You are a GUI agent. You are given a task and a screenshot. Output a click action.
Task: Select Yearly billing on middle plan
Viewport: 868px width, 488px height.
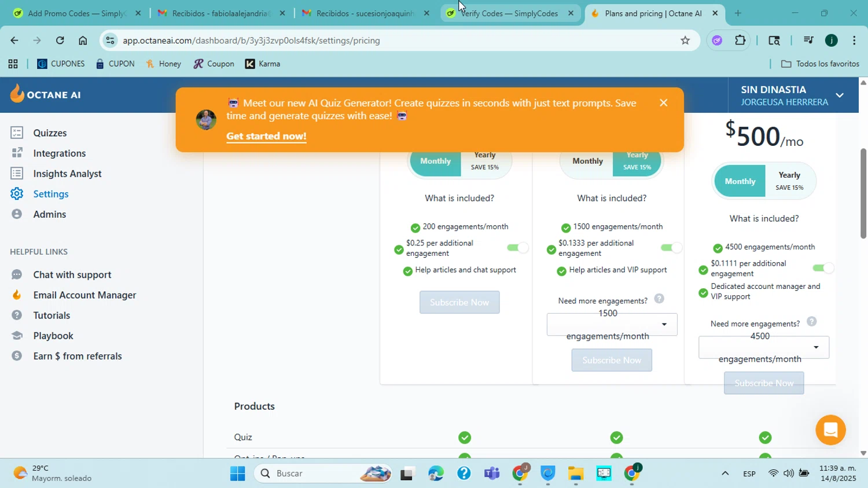tap(637, 162)
